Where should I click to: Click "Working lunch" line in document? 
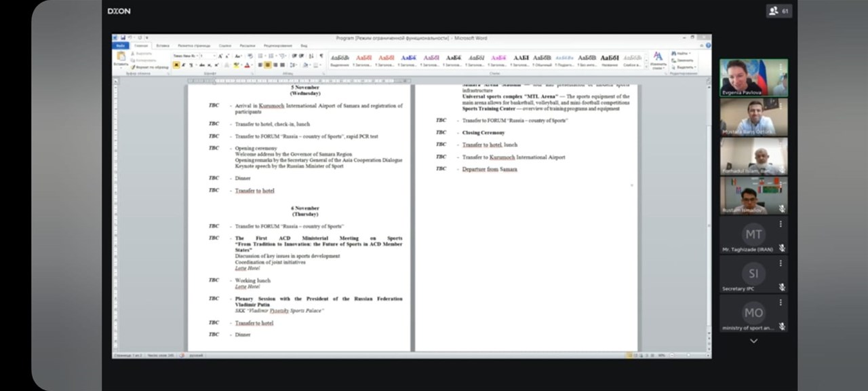[x=253, y=280]
